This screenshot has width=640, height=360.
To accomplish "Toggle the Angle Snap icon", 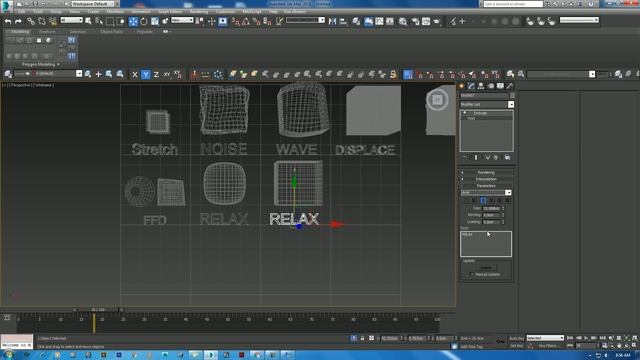I will 246,21.
